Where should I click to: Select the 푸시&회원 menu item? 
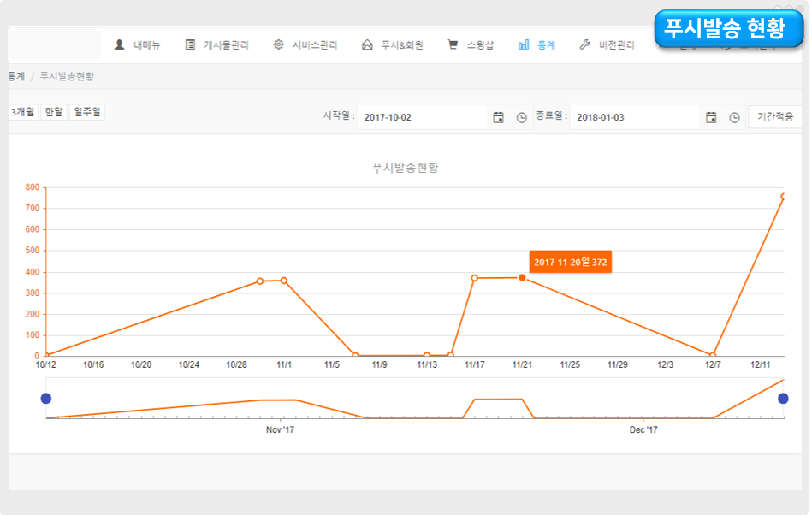point(393,45)
